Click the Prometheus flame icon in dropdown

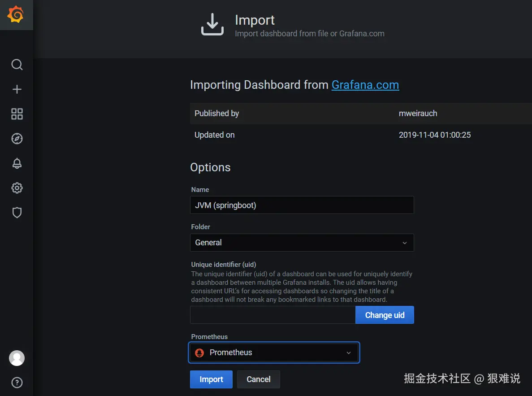pos(199,353)
